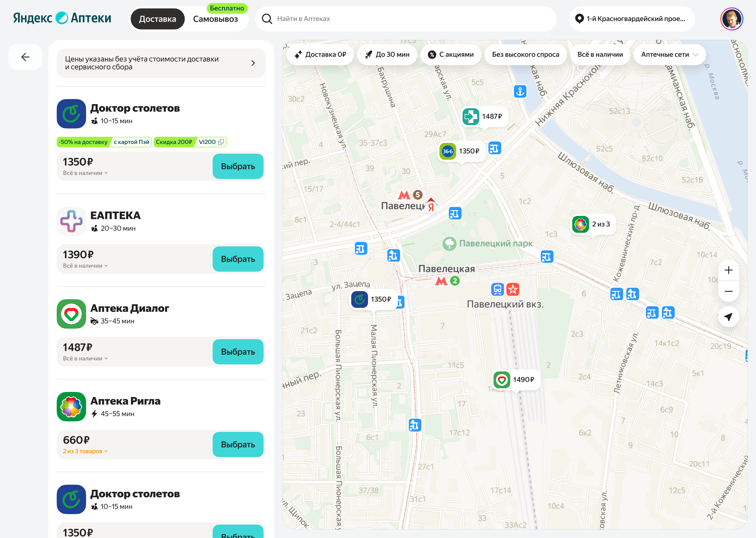Open the 'Аптечные сети' dropdown
Screen dimensions: 756x538
pyautogui.click(x=669, y=55)
